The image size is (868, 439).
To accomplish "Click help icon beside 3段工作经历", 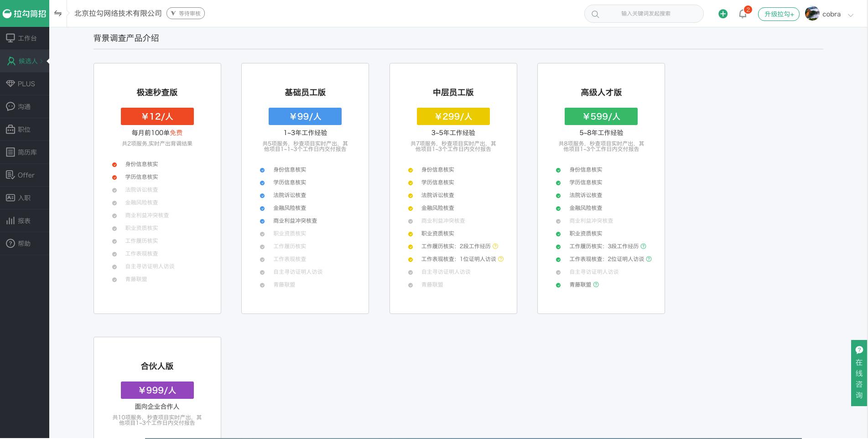I will 644,246.
